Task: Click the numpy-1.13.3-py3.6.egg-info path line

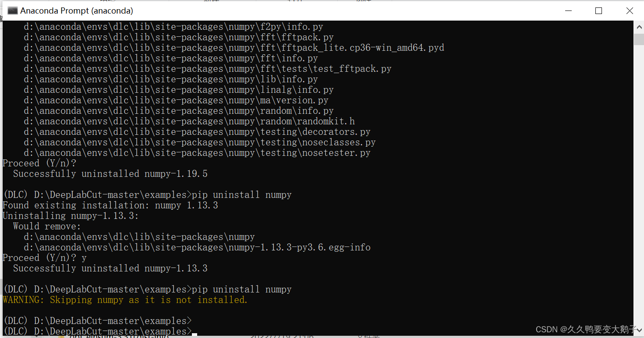Action: (x=197, y=247)
